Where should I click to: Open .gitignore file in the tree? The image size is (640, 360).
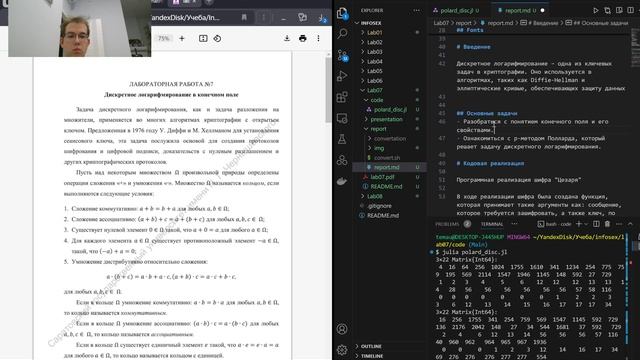(379, 206)
